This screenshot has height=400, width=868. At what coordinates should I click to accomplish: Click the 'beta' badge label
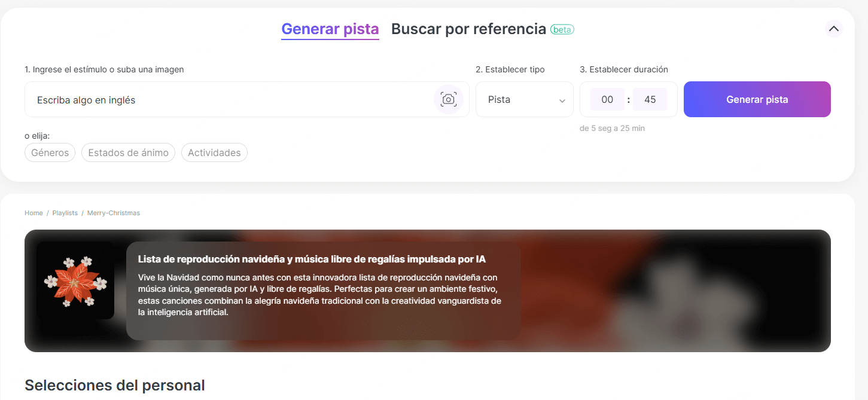[562, 29]
